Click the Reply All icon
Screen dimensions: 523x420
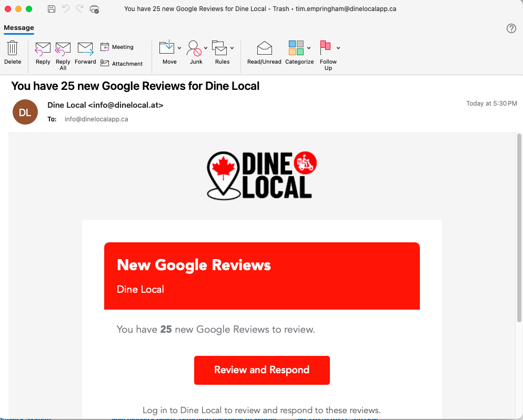63,49
